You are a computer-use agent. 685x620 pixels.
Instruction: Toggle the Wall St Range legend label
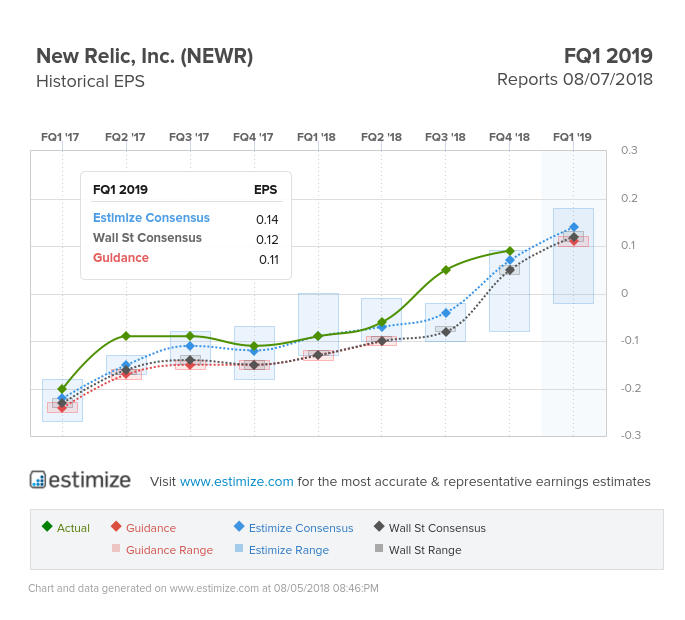[425, 550]
